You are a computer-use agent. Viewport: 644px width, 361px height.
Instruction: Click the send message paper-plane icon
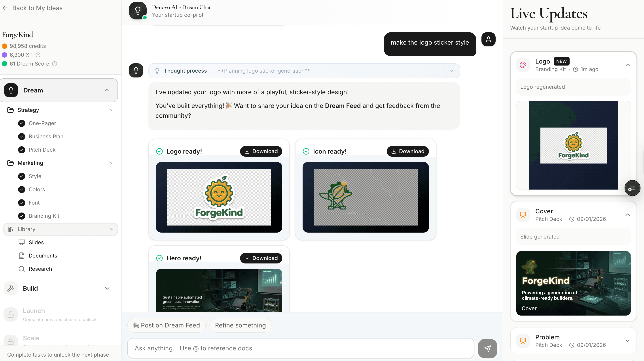pos(487,348)
